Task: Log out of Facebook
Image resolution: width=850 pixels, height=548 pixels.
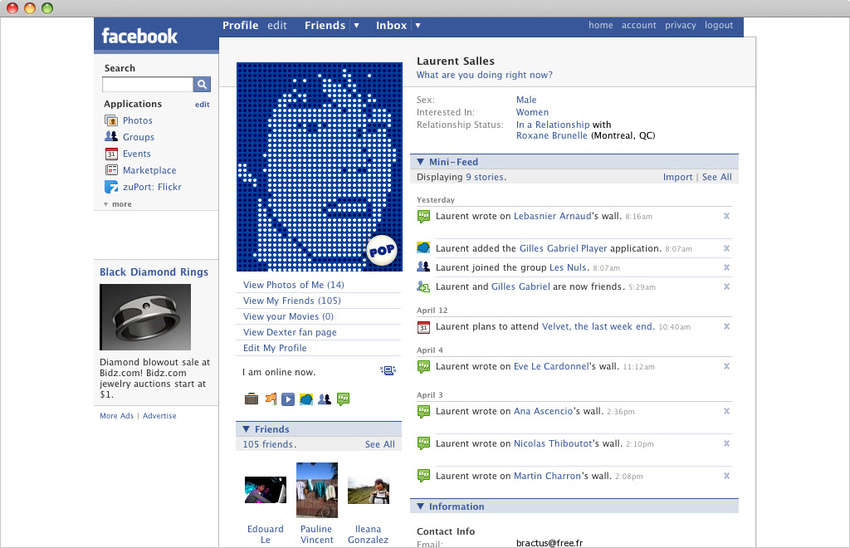Action: (719, 25)
